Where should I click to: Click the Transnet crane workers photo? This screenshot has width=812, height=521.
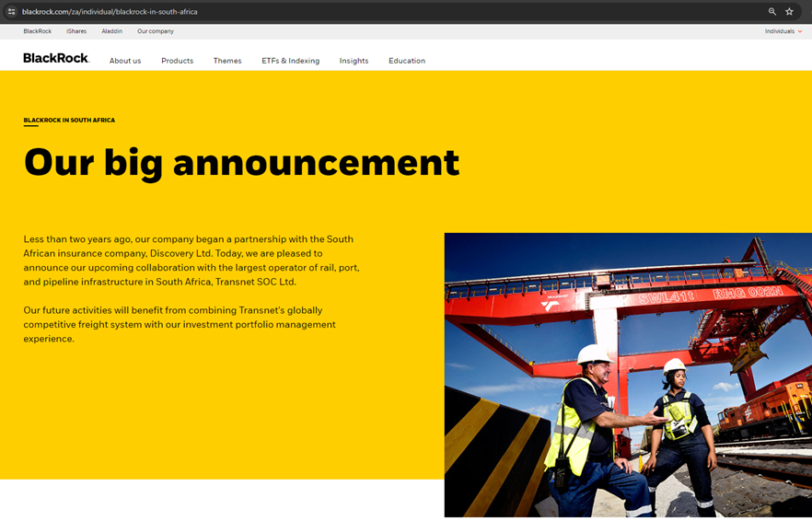click(x=628, y=375)
